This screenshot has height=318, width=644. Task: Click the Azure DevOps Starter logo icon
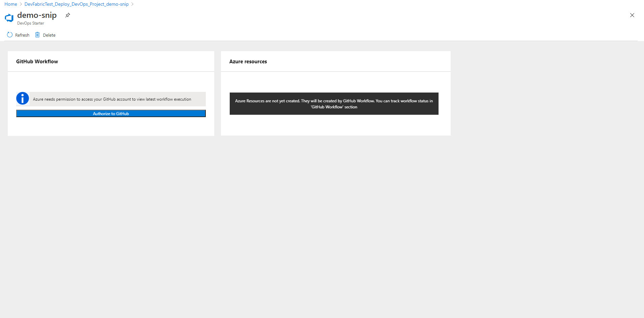coord(9,18)
